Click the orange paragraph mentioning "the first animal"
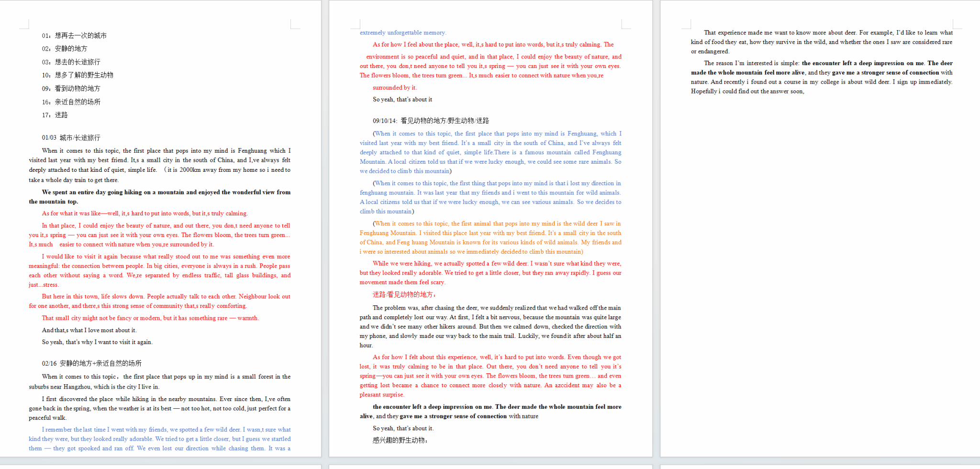Image resolution: width=980 pixels, height=469 pixels. point(490,237)
